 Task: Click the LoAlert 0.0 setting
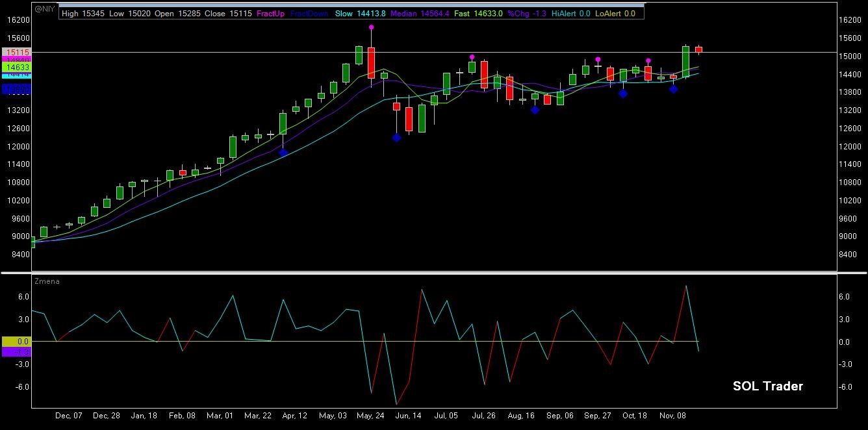pos(615,13)
